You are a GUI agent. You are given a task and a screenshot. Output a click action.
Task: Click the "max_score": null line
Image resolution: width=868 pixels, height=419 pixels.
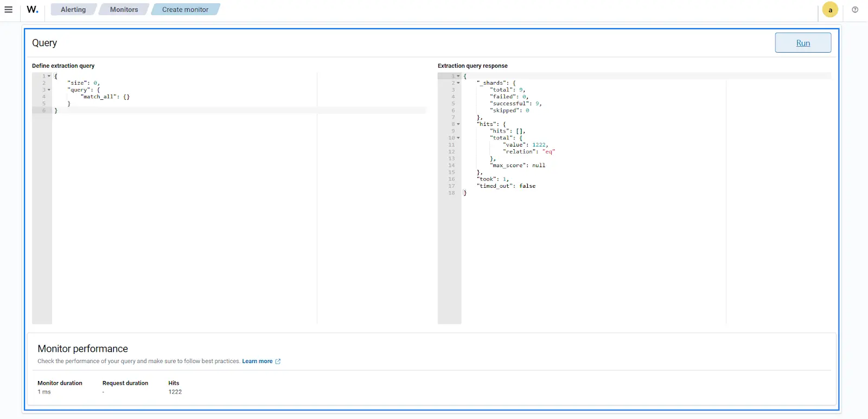(x=518, y=166)
